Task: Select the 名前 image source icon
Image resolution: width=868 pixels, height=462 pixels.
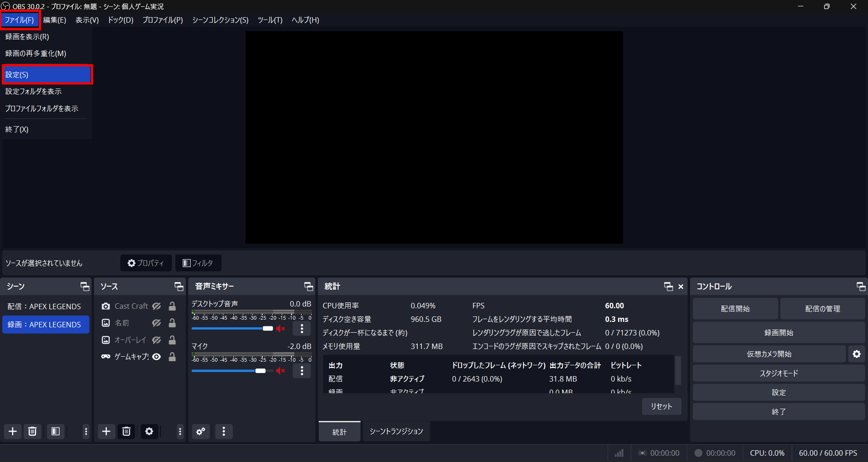Action: (106, 323)
